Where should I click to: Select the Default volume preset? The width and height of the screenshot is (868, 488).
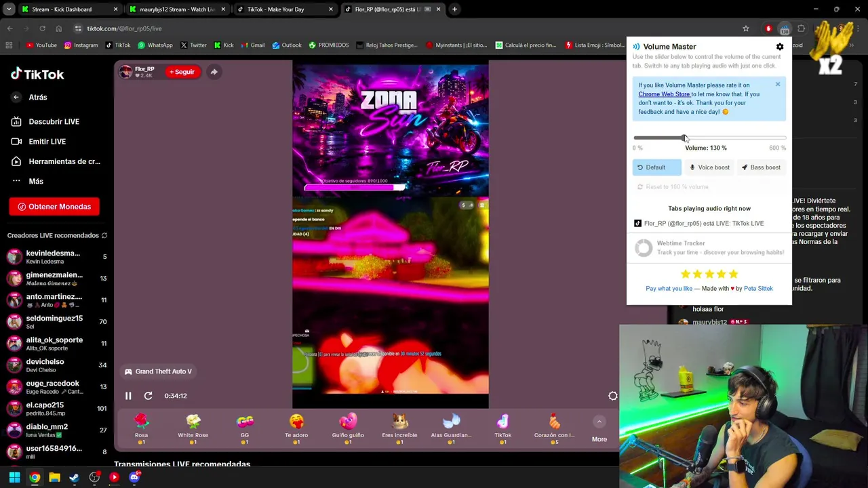pyautogui.click(x=656, y=167)
